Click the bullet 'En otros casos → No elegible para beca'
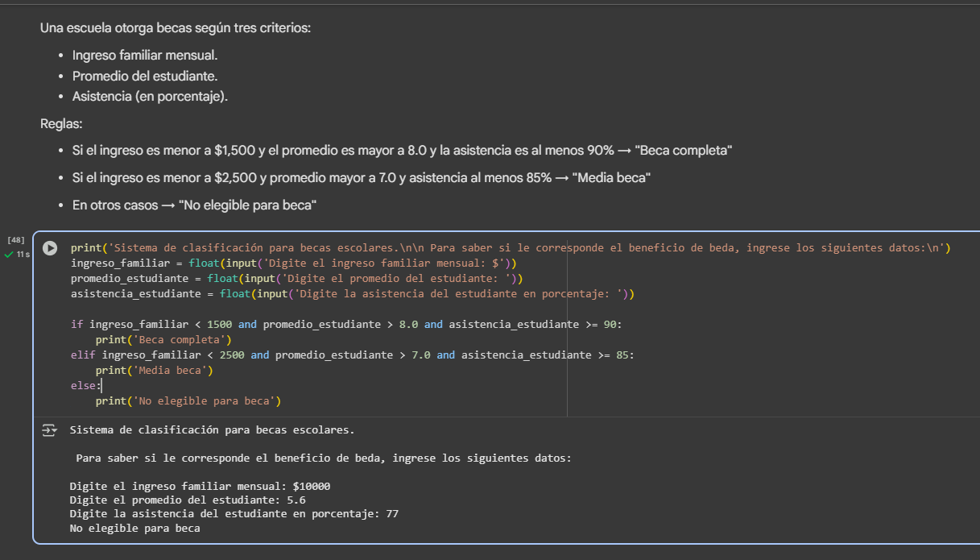The height and width of the screenshot is (560, 980). (194, 205)
